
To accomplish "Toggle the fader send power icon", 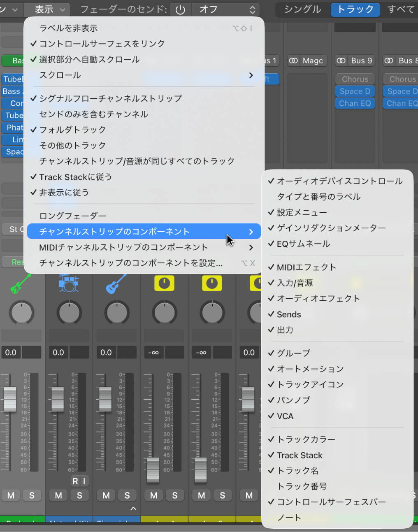I will 180,9.
